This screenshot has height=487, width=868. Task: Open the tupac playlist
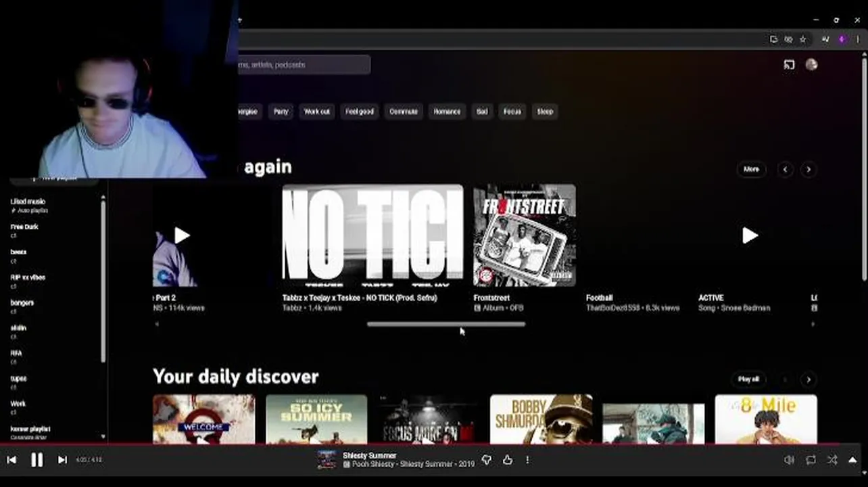(x=54, y=382)
